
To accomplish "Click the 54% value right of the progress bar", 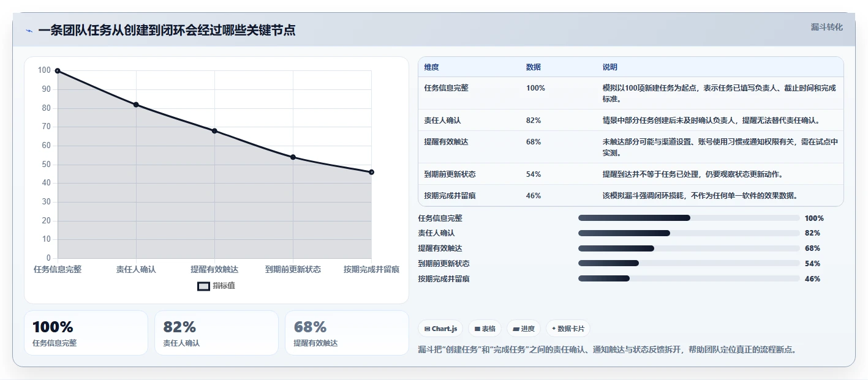I will [812, 263].
